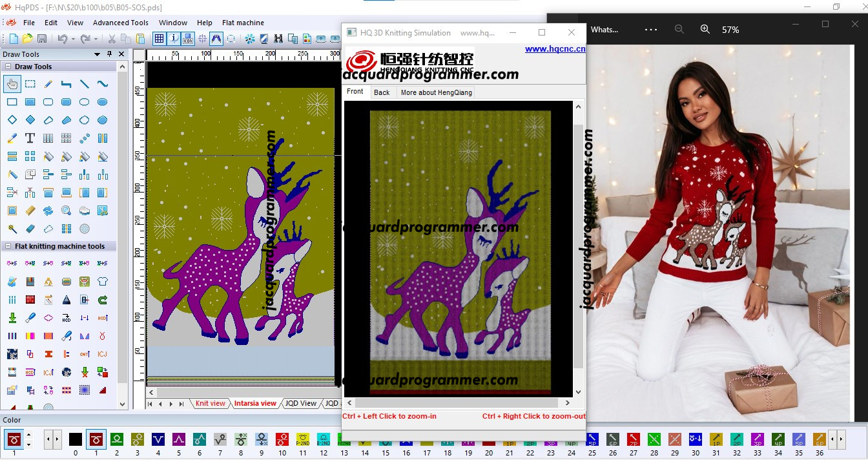Viewport: 868px width, 460px height.
Task: Open the Edit menu
Action: click(x=51, y=23)
